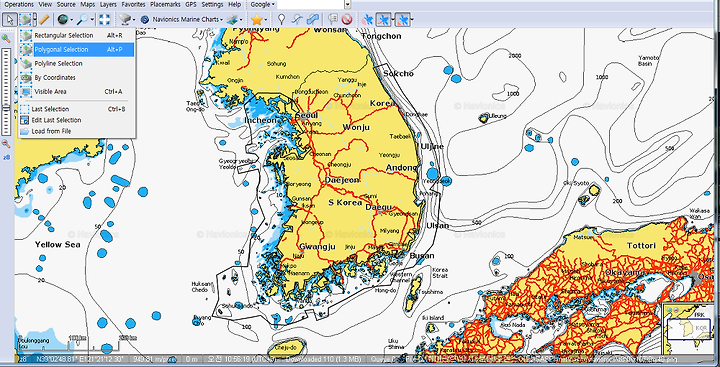Viewport: 720px width, 367px height.
Task: Open the Help menu
Action: click(x=234, y=5)
